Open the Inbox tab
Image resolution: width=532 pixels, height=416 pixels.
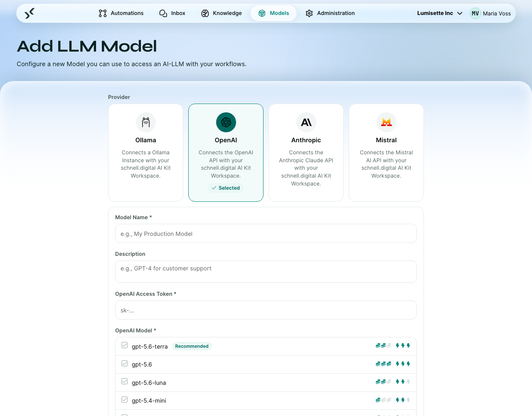pos(172,13)
